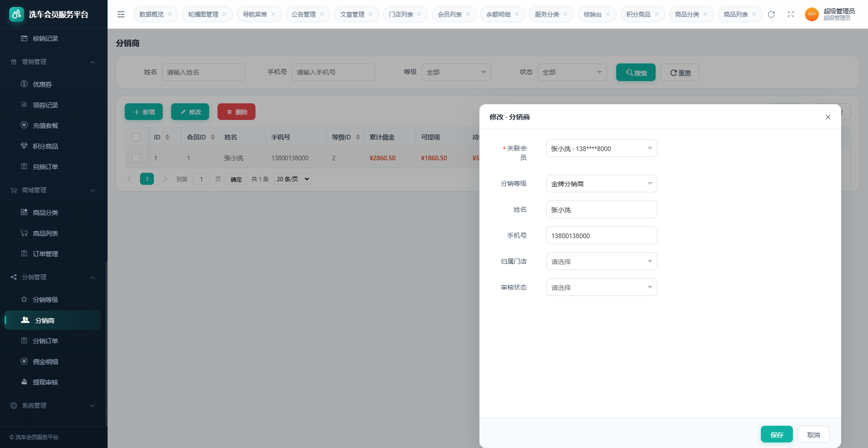Open 分销等级 in the sidebar

[x=54, y=300]
